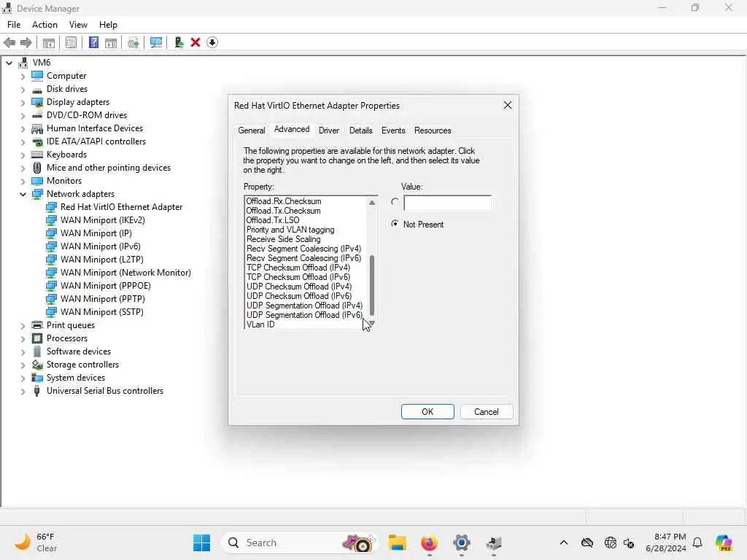Viewport: 747px width, 560px height.
Task: Click the Update Device Driver toolbar icon
Action: (x=133, y=42)
